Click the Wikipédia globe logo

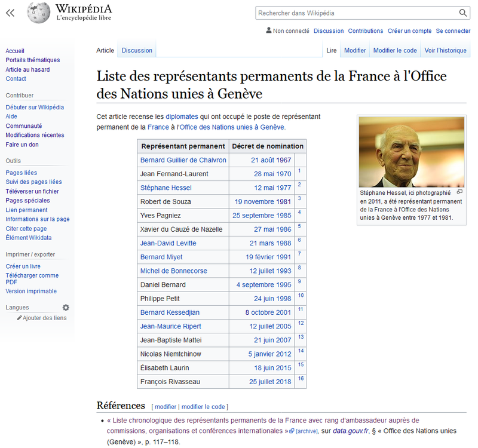38,12
